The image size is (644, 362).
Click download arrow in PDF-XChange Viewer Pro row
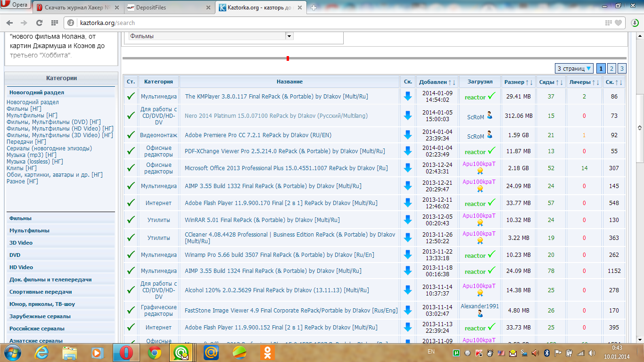coord(408,151)
